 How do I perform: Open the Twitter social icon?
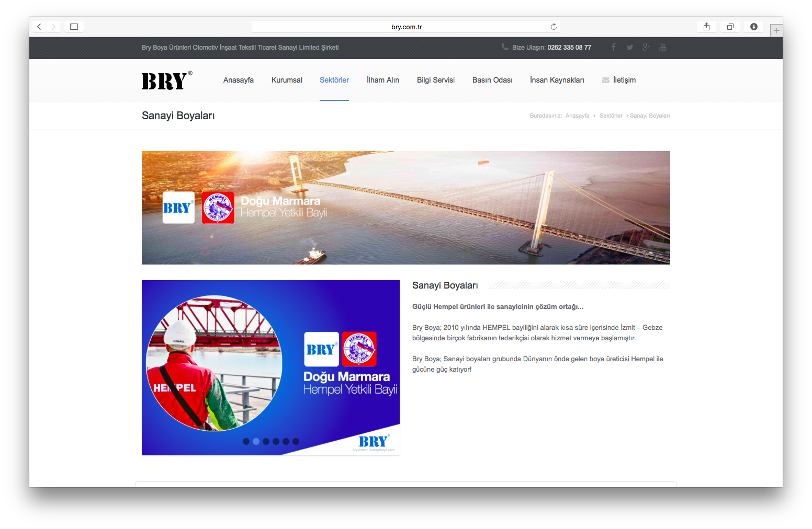pos(630,47)
